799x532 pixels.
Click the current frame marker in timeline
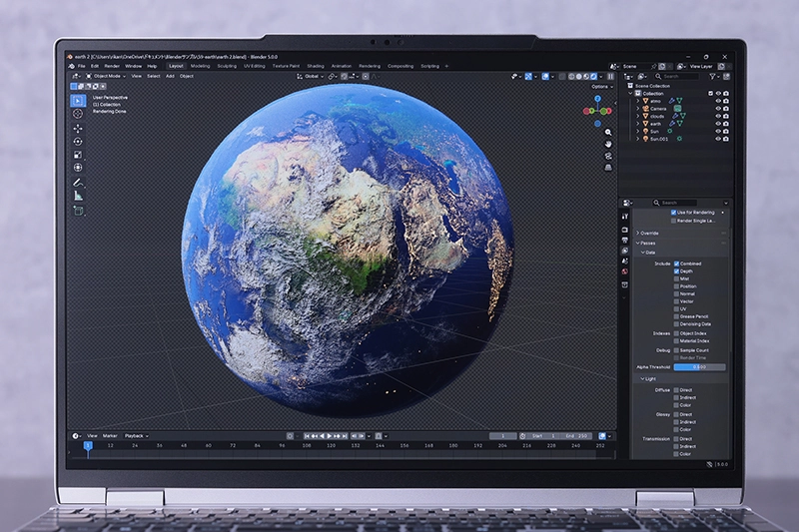point(88,446)
